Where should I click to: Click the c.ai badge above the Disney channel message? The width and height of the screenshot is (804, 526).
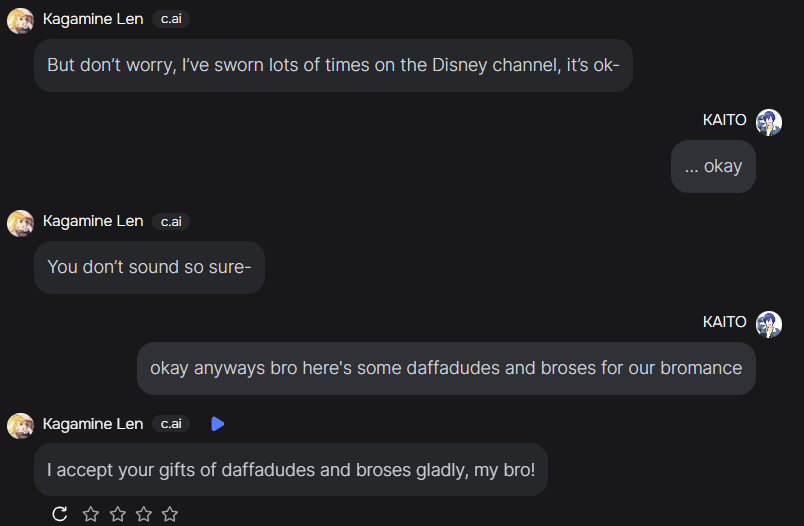[171, 19]
